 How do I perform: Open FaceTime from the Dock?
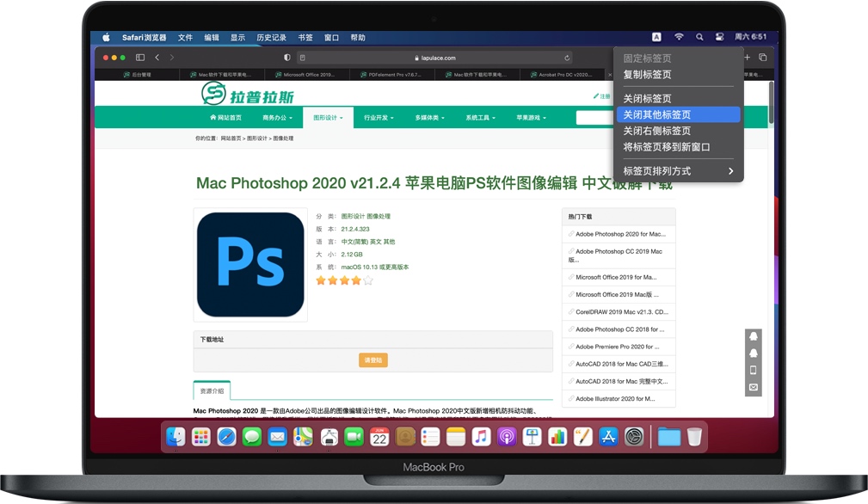pyautogui.click(x=354, y=437)
